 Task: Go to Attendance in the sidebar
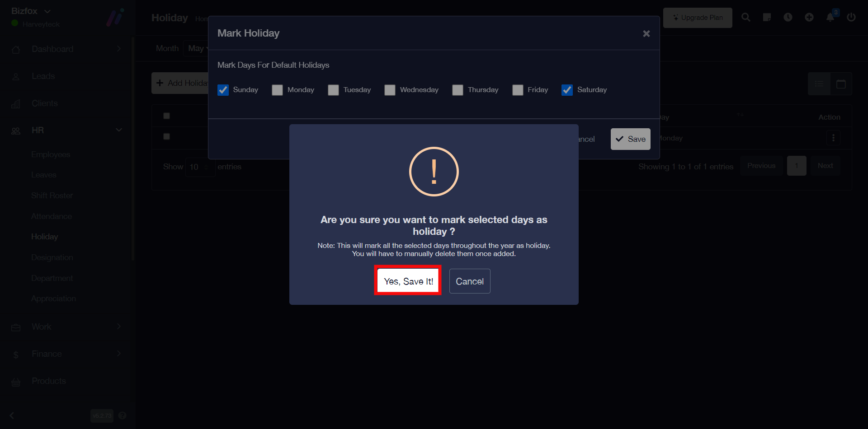[x=52, y=216]
